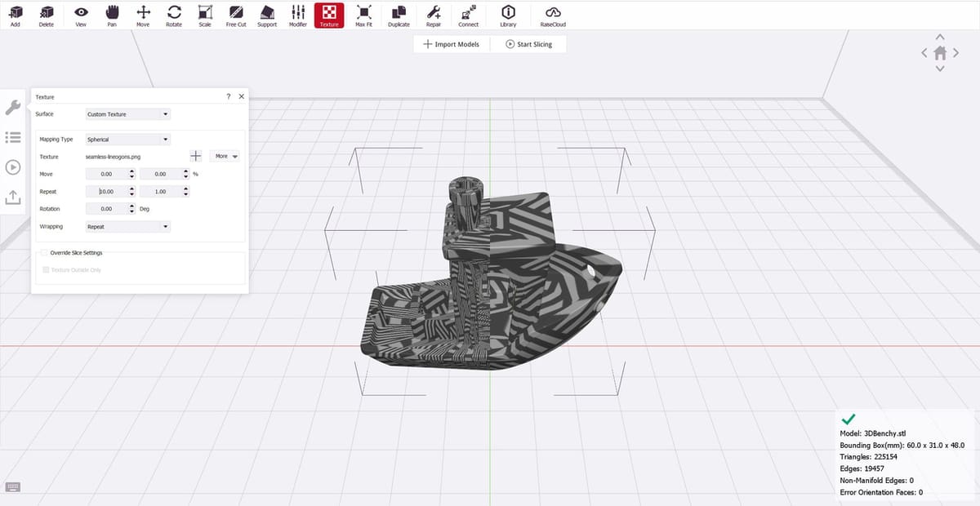This screenshot has width=980, height=506.
Task: Pick the Rotate tool
Action: pyautogui.click(x=174, y=16)
